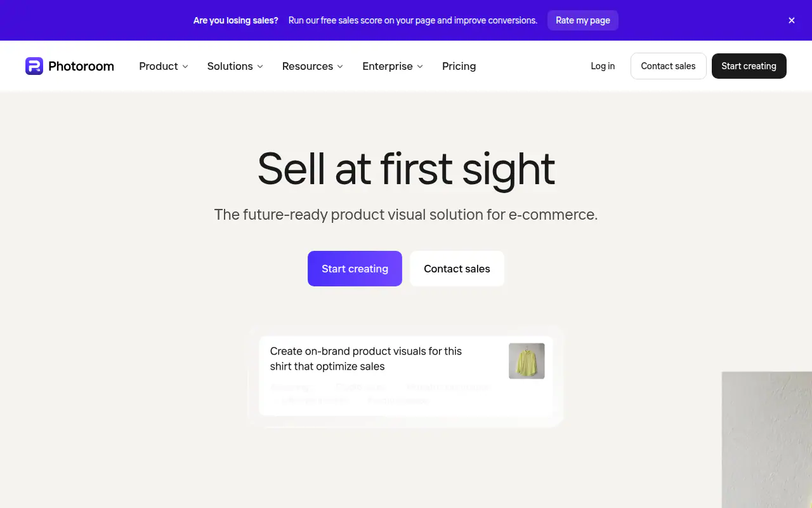Expand the Product dropdown chevron
The image size is (812, 508).
click(x=185, y=67)
